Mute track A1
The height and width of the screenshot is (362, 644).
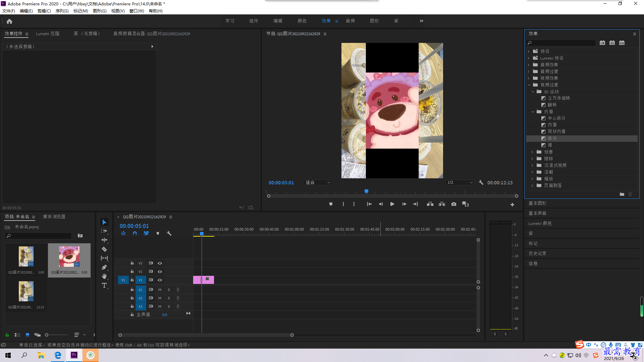pos(160,290)
